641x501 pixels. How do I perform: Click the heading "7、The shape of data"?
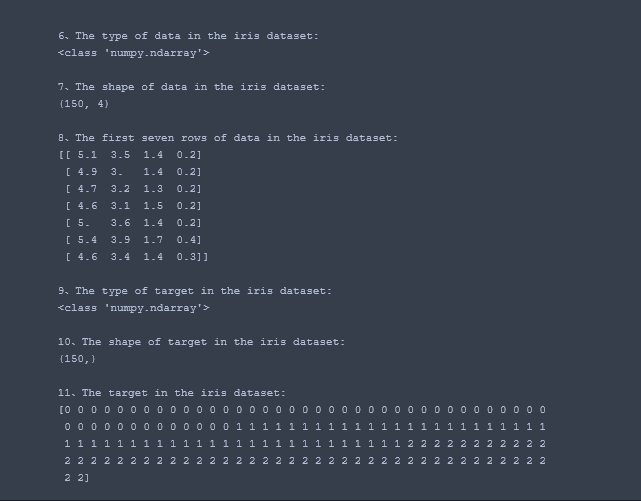click(191, 87)
